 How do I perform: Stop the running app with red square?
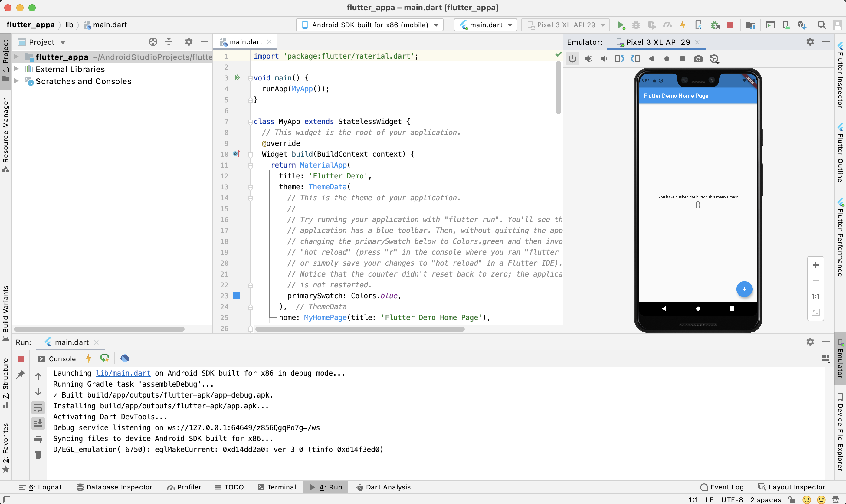click(x=730, y=25)
